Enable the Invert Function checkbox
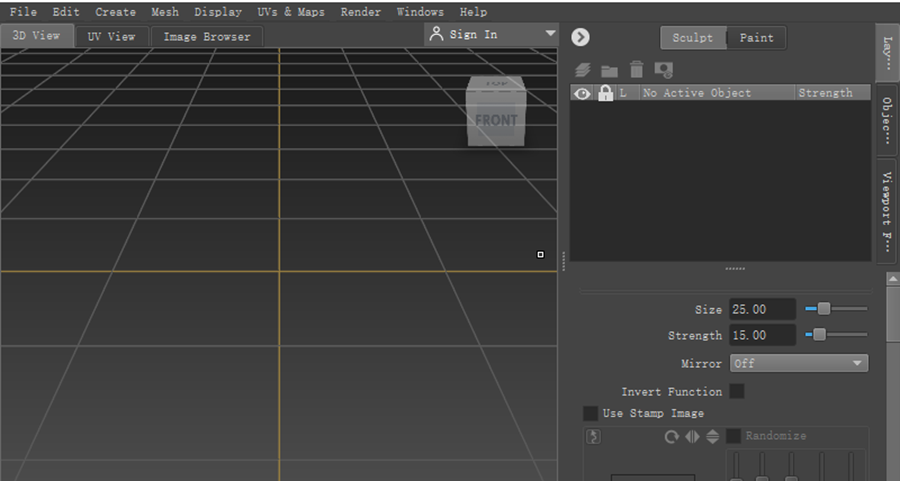 [x=737, y=391]
